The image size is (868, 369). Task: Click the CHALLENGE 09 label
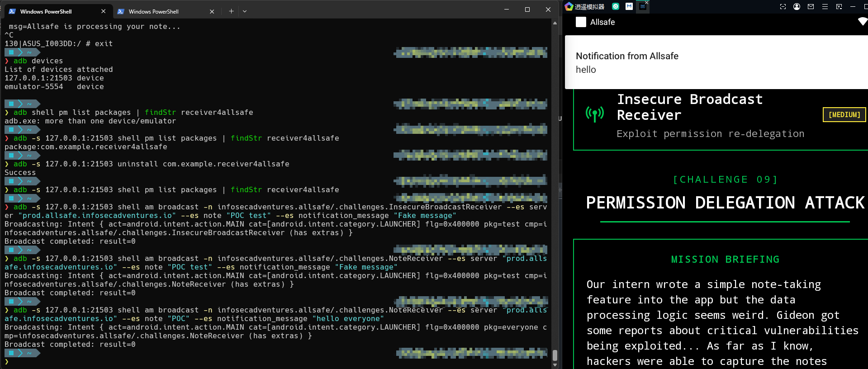pyautogui.click(x=725, y=180)
